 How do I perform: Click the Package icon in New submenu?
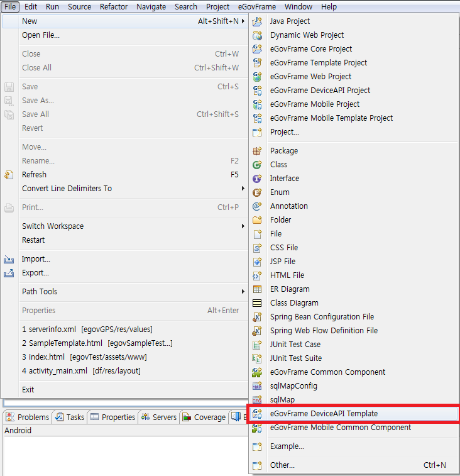(257, 151)
